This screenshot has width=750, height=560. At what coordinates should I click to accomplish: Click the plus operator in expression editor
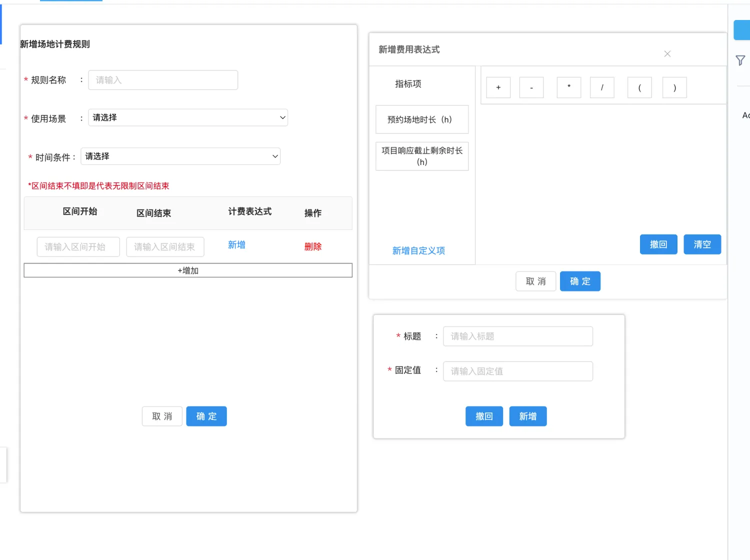[498, 87]
